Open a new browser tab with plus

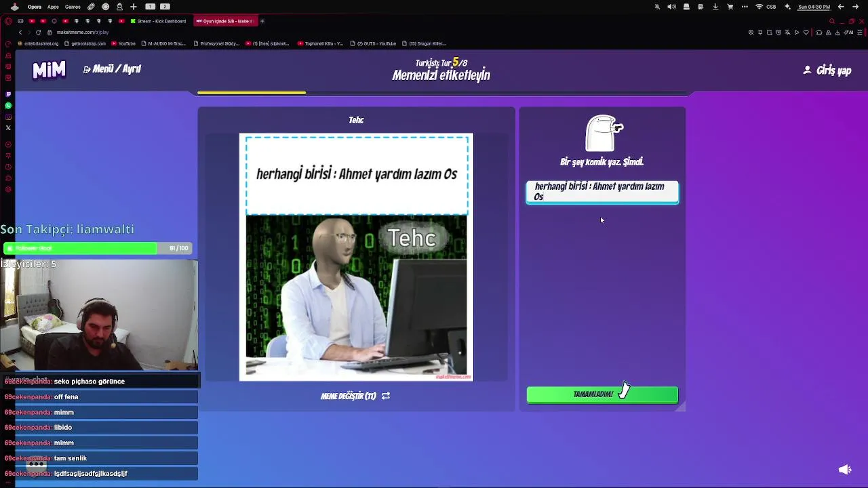[262, 21]
